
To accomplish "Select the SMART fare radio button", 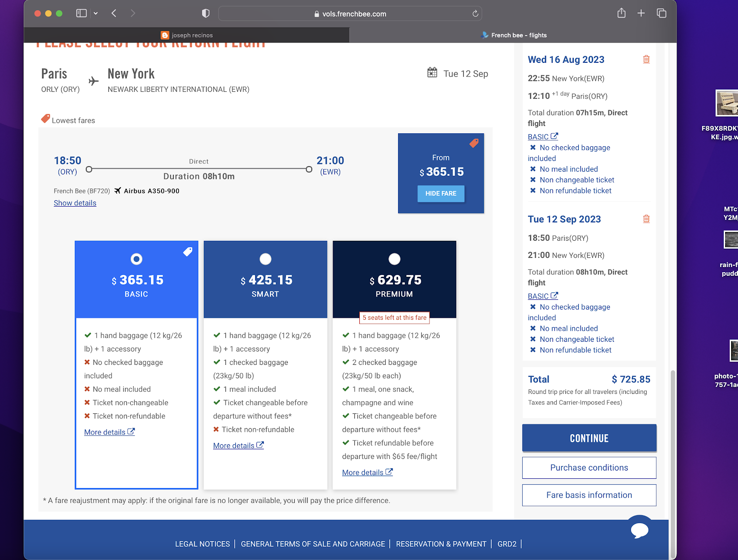I will click(266, 259).
